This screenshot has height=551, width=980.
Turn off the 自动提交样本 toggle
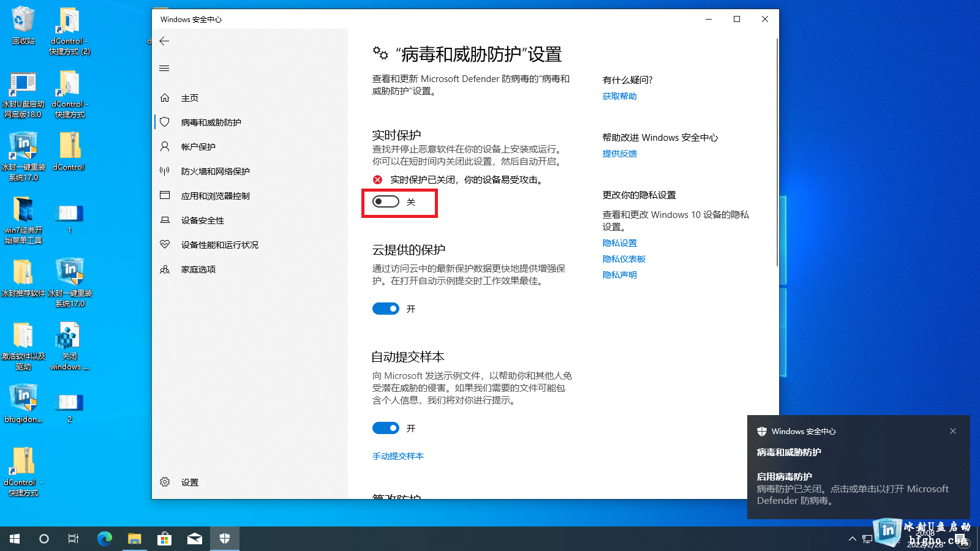click(386, 428)
